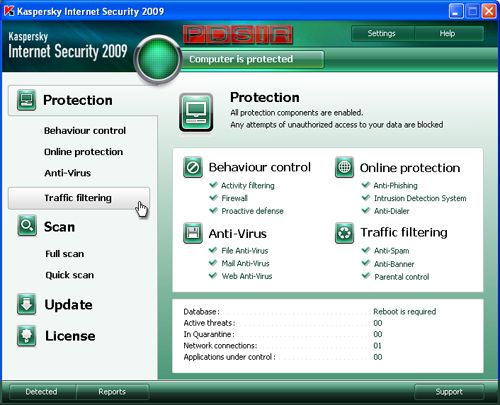Click the Anti-Virus floppy disk icon
500x405 pixels.
tap(193, 233)
